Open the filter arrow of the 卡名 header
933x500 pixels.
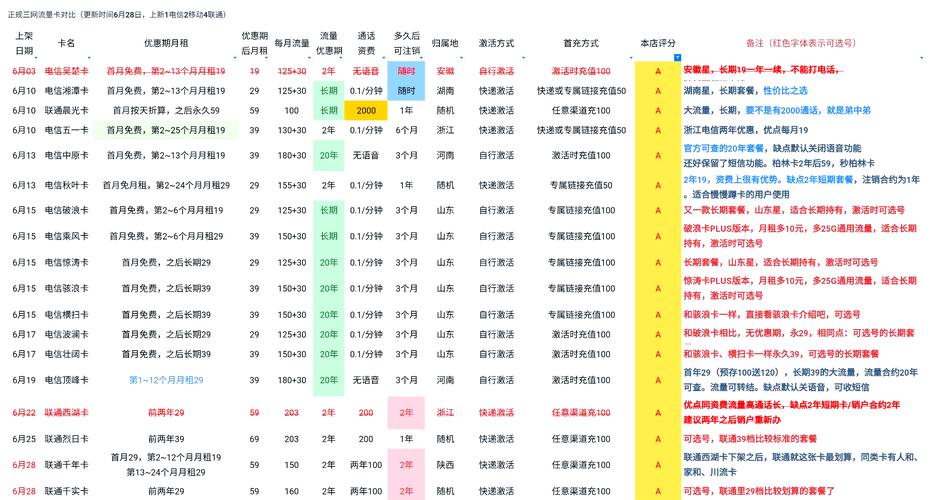[x=89, y=58]
